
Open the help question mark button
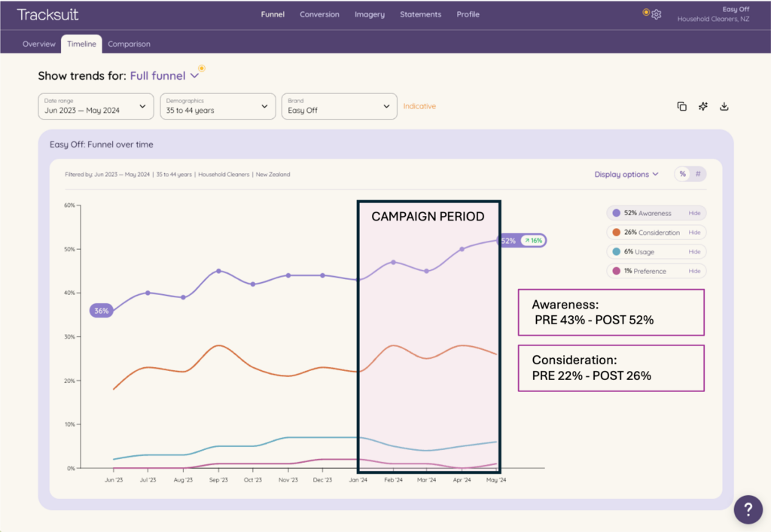(748, 509)
